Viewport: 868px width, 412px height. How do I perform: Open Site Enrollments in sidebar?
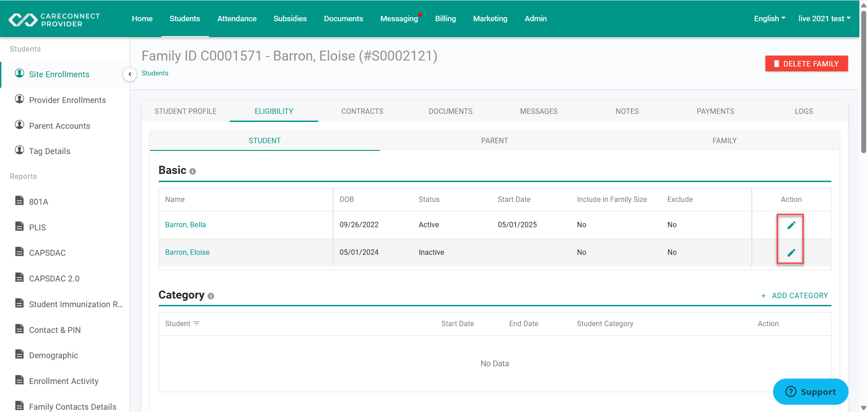[x=59, y=75]
